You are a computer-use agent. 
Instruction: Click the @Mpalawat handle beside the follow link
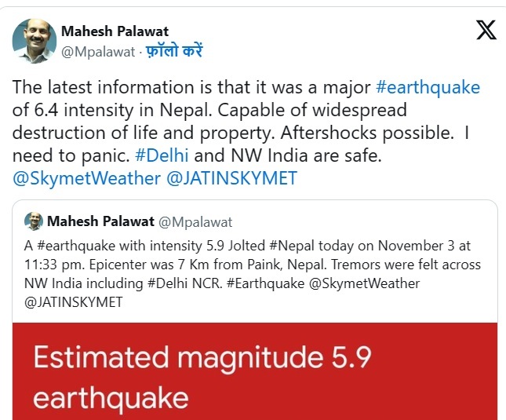(97, 51)
